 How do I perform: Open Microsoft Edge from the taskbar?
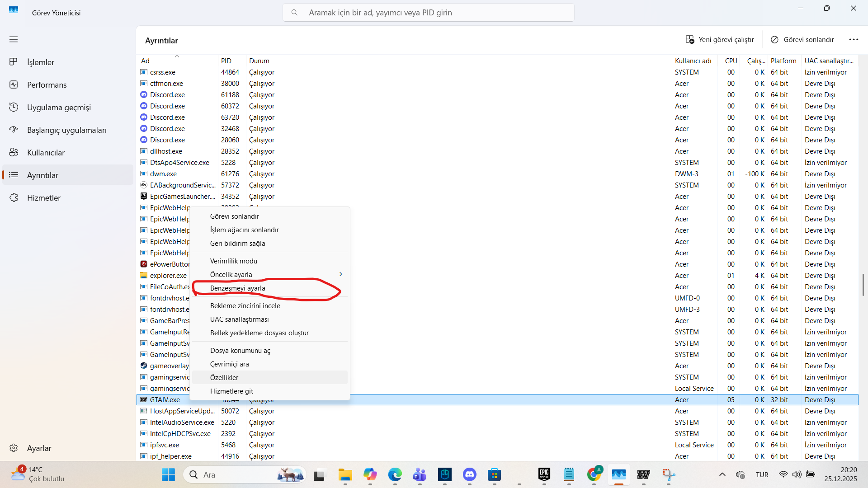[395, 475]
